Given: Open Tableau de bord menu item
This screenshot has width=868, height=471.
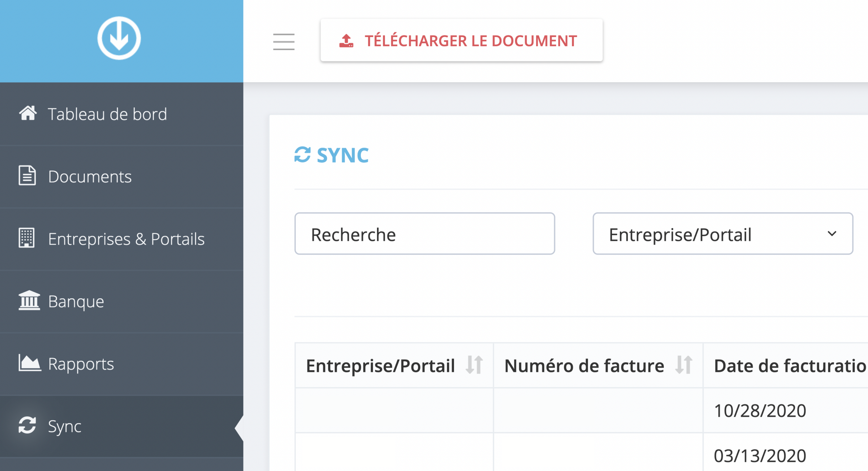Looking at the screenshot, I should click(122, 114).
